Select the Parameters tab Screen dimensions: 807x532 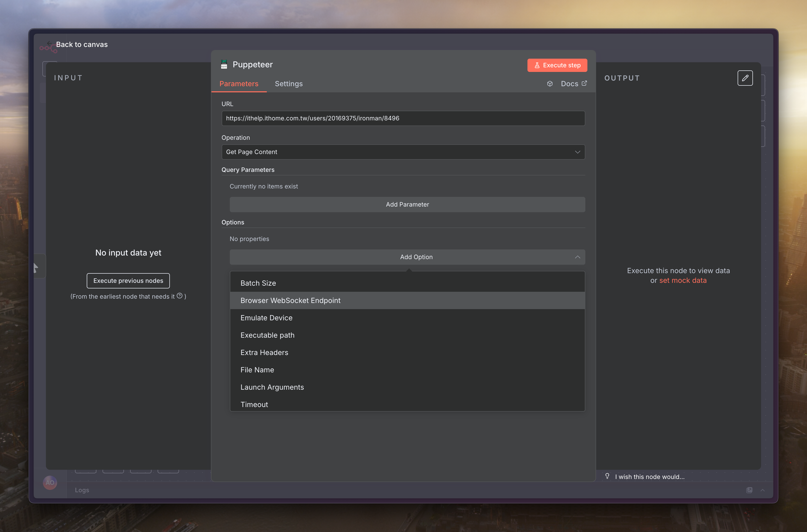(239, 84)
